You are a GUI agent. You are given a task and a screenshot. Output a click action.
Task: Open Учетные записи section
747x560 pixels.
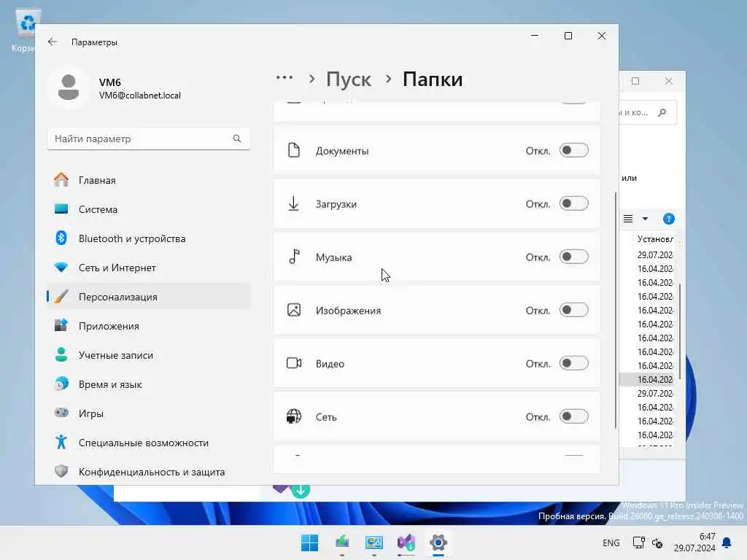tap(148, 355)
